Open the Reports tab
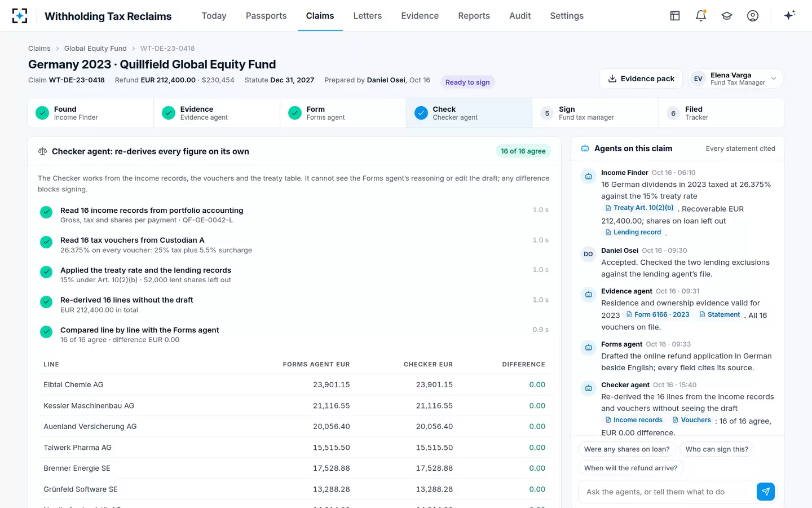Image resolution: width=812 pixels, height=508 pixels. pos(474,16)
